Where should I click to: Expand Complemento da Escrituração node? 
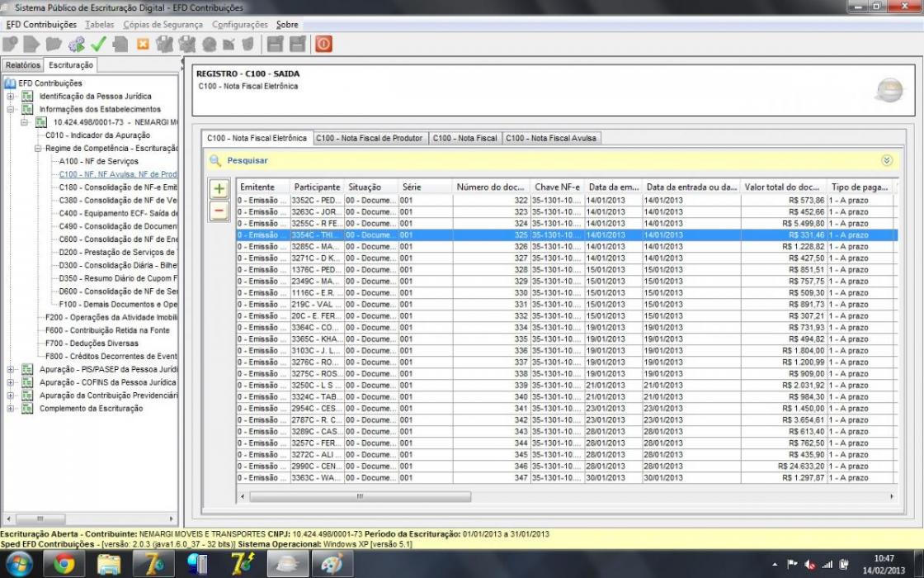pos(11,408)
